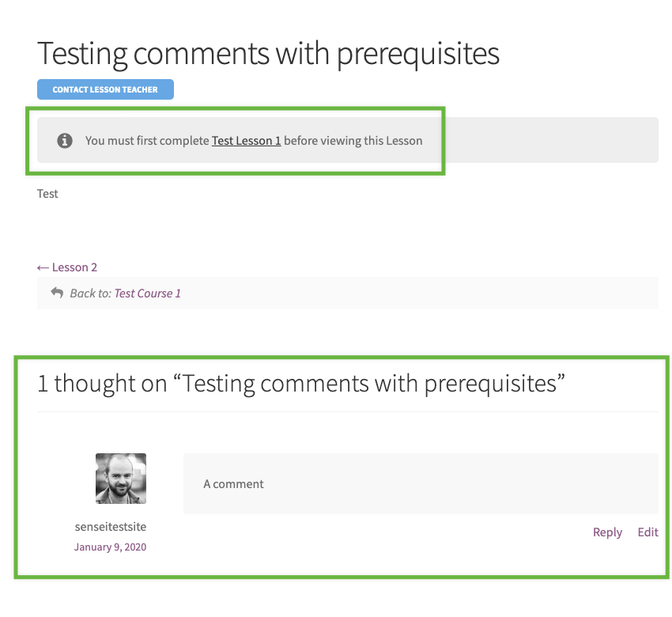Image resolution: width=672 pixels, height=617 pixels.
Task: Edit the comment
Action: pos(647,532)
